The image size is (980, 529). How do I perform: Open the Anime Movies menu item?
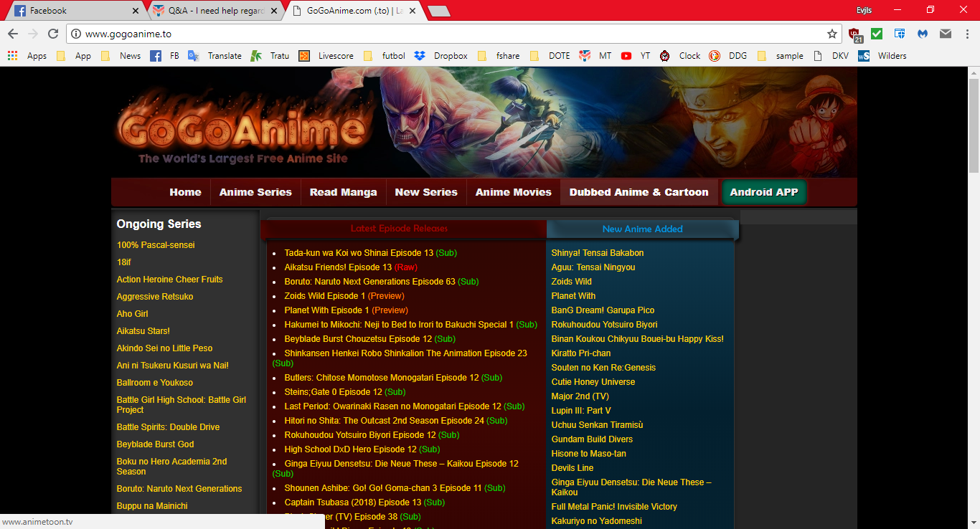[x=514, y=192]
